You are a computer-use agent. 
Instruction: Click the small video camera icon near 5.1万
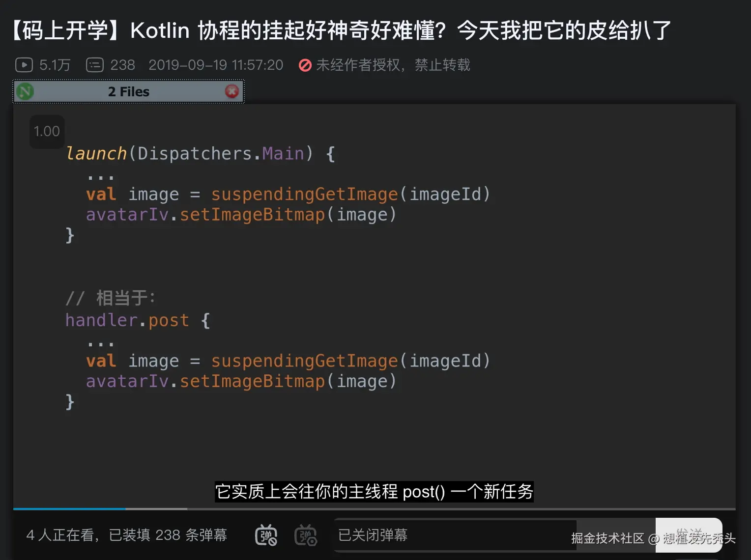pos(24,64)
